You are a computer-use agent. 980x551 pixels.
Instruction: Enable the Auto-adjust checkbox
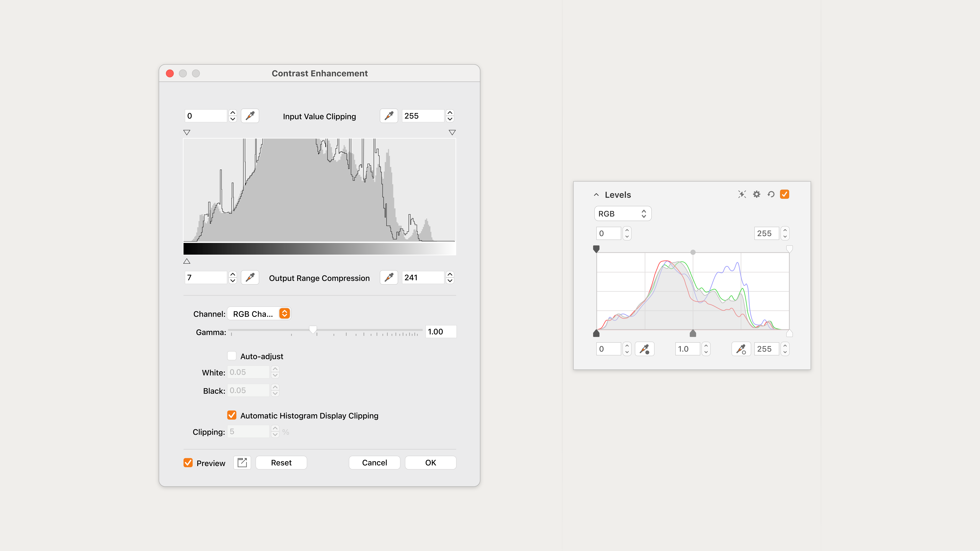coord(232,356)
